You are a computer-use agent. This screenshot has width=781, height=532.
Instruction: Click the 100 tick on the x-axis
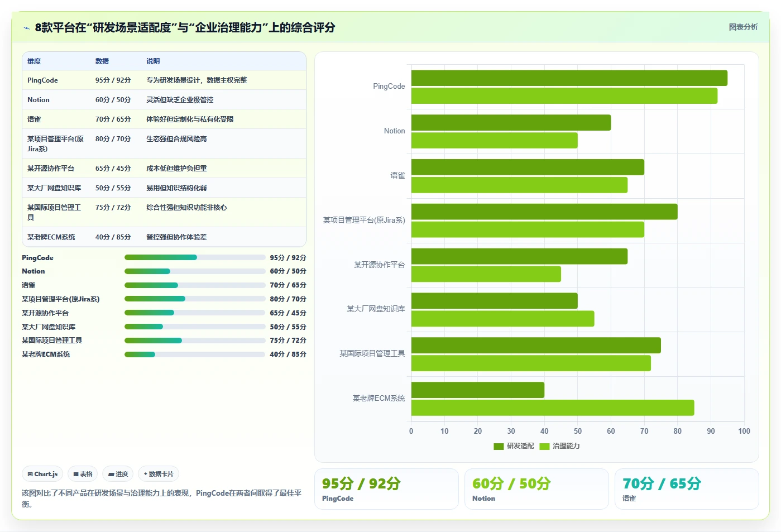[744, 431]
